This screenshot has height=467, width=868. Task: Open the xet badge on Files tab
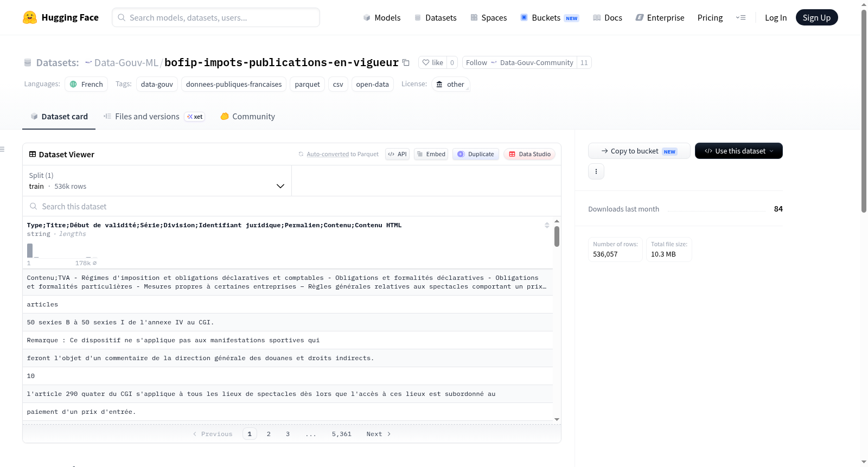(x=195, y=117)
